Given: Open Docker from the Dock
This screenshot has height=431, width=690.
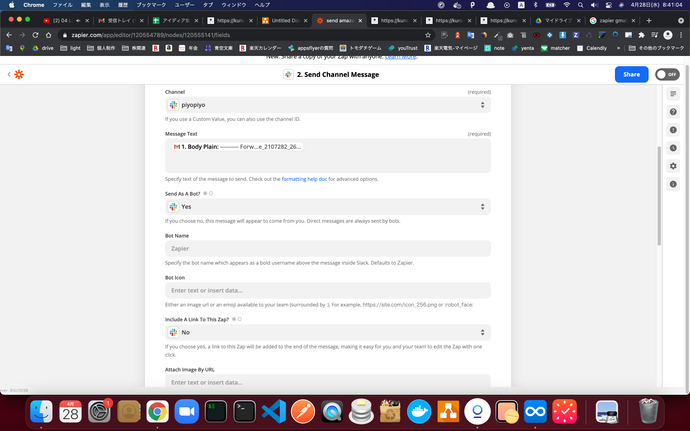Looking at the screenshot, I should point(419,412).
